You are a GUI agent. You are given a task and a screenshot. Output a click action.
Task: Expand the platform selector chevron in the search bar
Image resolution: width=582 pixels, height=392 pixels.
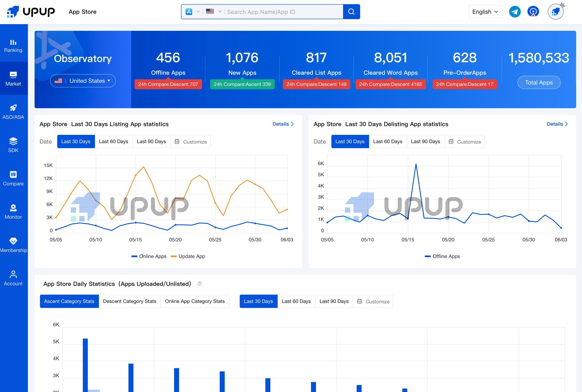pyautogui.click(x=198, y=11)
